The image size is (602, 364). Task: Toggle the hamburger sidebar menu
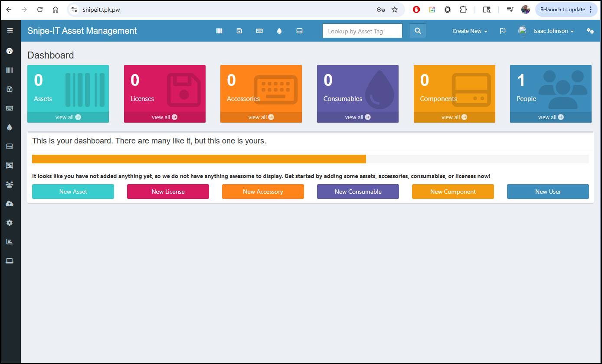click(x=10, y=30)
